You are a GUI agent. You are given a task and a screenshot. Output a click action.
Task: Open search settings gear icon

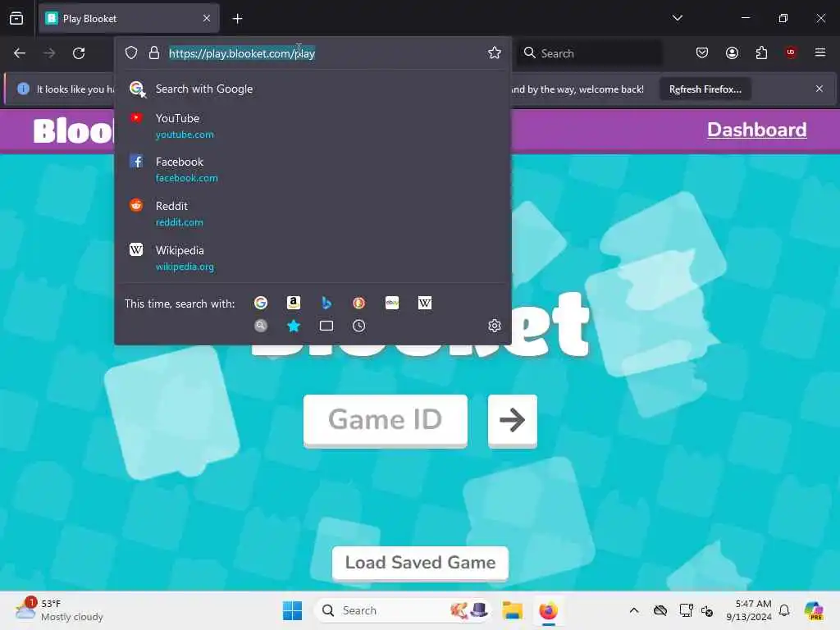click(x=495, y=326)
